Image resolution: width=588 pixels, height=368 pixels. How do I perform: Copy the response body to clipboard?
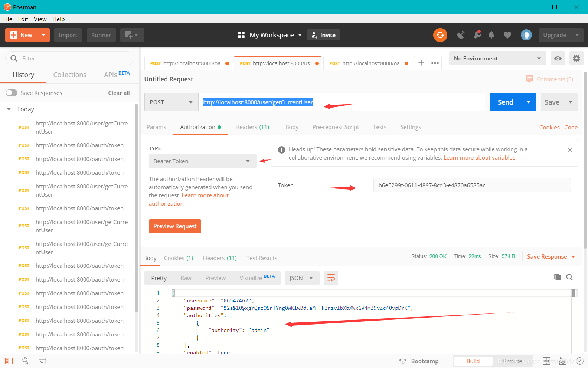coord(557,277)
